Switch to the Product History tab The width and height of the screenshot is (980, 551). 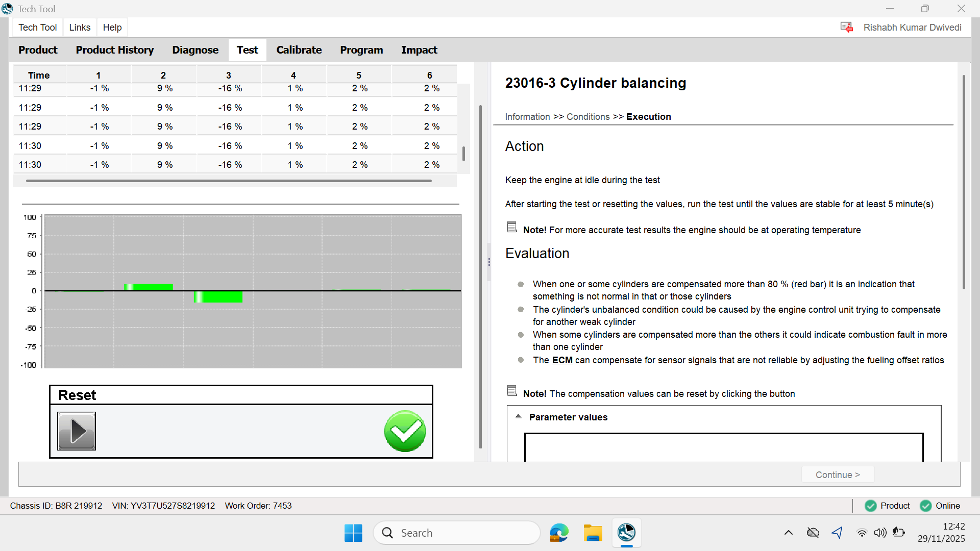pos(115,50)
